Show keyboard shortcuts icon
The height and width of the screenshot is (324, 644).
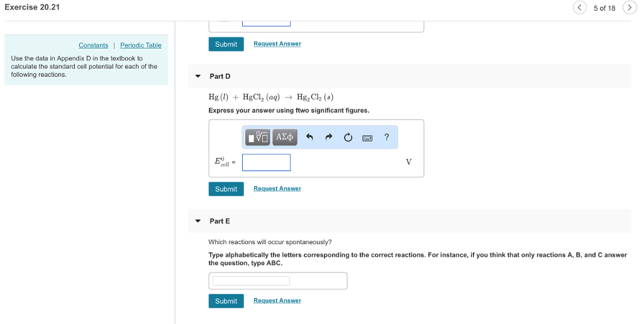367,138
